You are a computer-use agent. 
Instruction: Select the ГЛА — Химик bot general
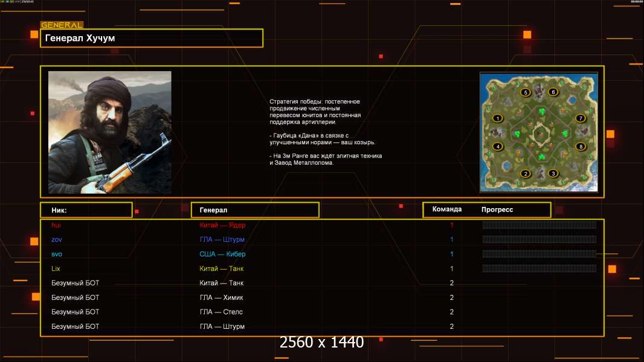coord(221,297)
